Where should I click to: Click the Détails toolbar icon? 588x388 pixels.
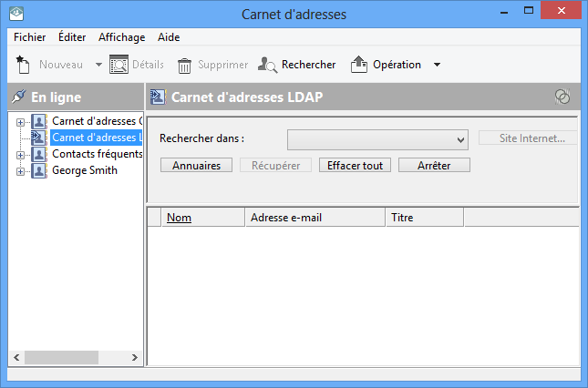pos(119,65)
